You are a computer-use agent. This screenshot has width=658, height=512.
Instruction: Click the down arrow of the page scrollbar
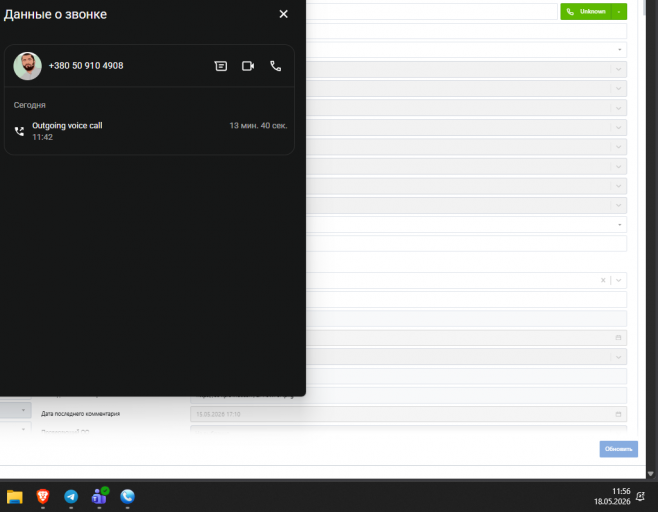[x=650, y=474]
